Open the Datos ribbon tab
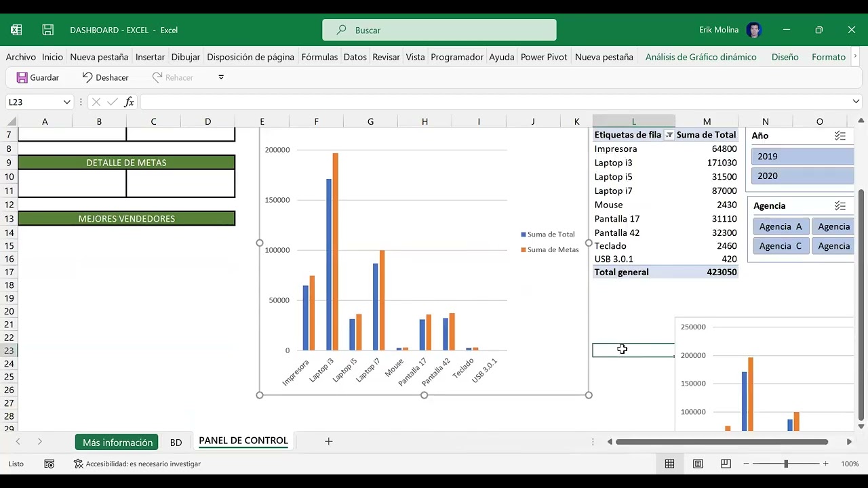868x488 pixels. click(355, 57)
